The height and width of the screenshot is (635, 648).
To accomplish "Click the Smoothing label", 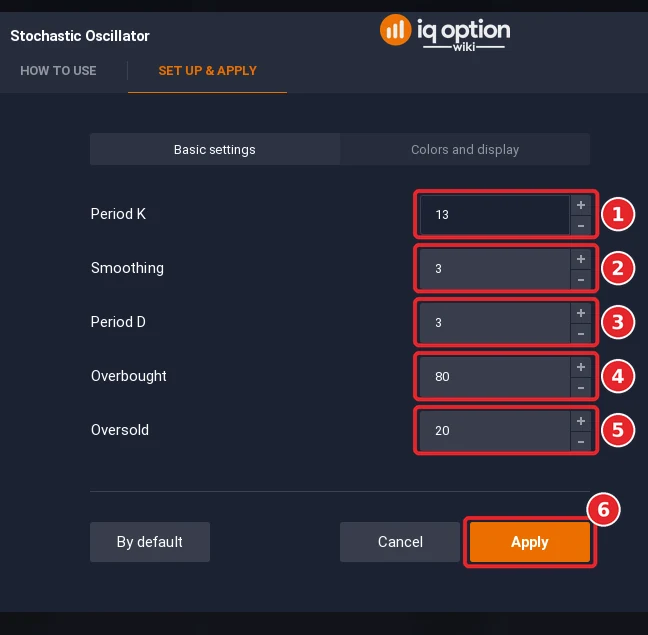I will click(x=127, y=268).
